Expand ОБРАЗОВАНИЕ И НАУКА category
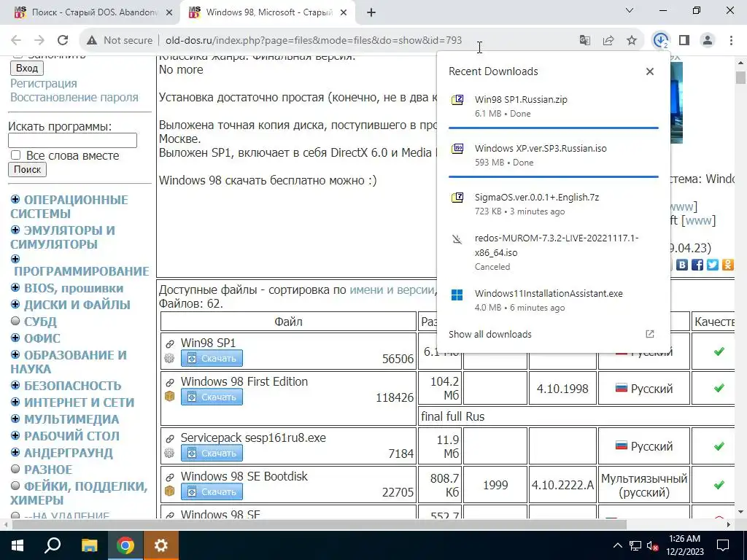The height and width of the screenshot is (560, 747). [15, 354]
